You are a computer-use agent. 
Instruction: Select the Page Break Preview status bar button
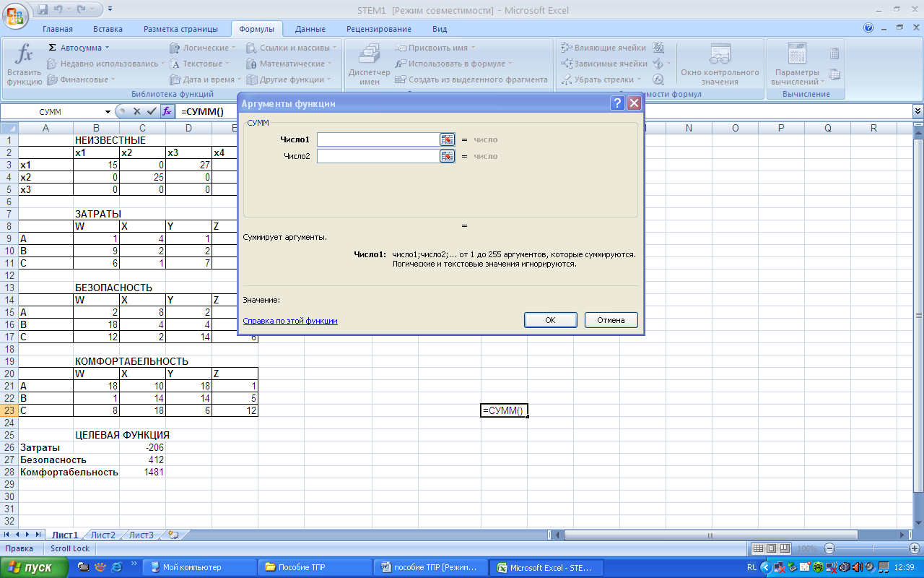[785, 548]
